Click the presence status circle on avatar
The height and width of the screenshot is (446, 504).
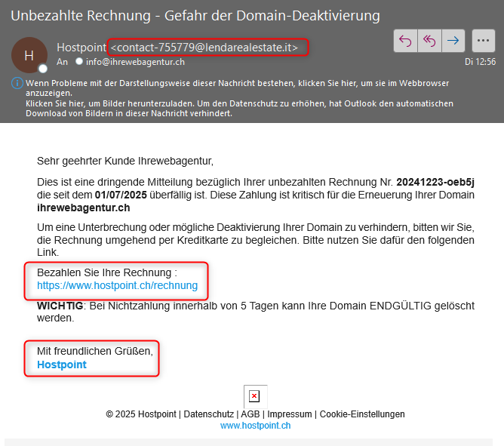43,69
